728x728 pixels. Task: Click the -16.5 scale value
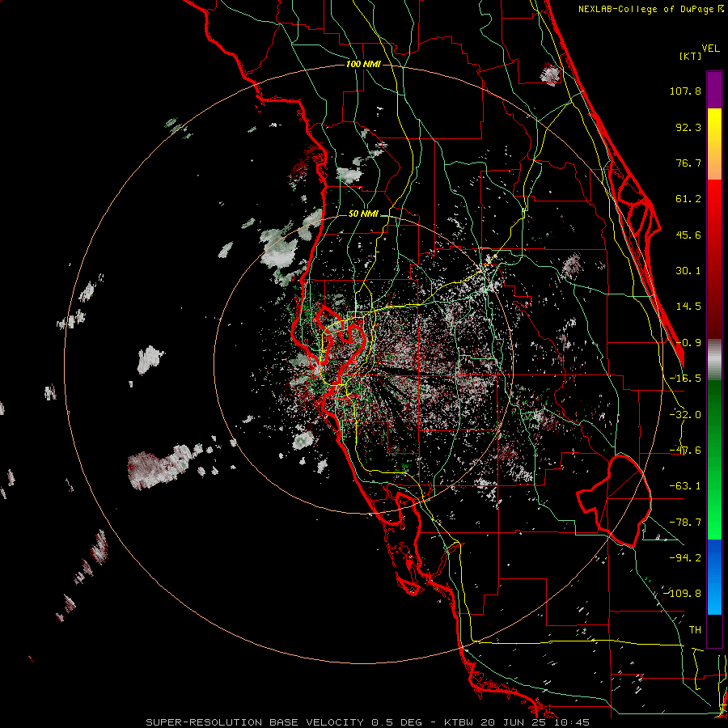[x=685, y=379]
